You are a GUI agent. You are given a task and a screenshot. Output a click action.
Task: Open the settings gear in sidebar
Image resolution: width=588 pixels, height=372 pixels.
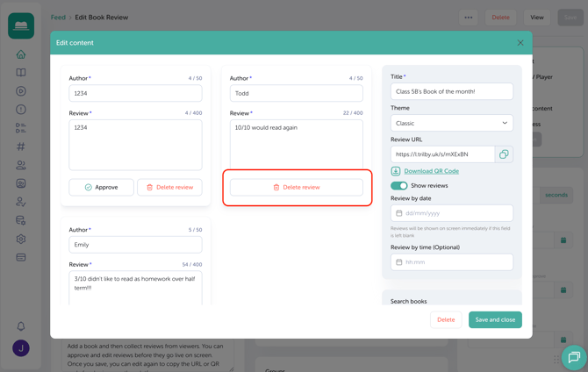pyautogui.click(x=21, y=239)
